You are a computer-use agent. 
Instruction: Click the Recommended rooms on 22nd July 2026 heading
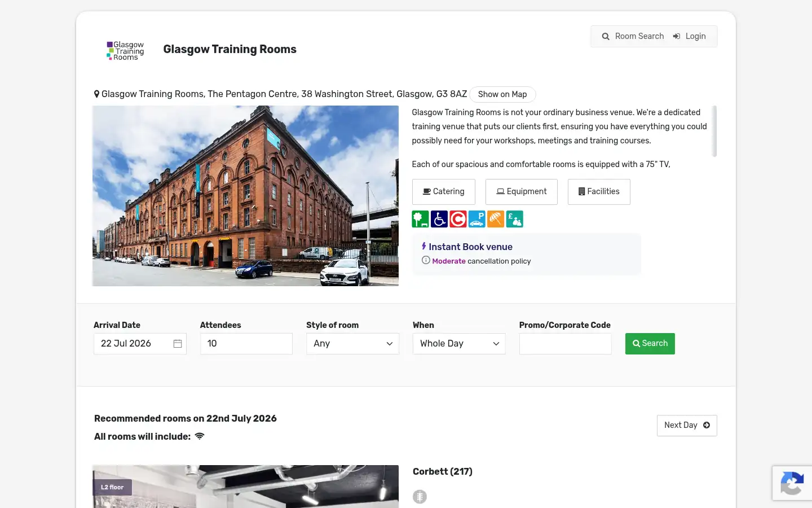[186, 419]
